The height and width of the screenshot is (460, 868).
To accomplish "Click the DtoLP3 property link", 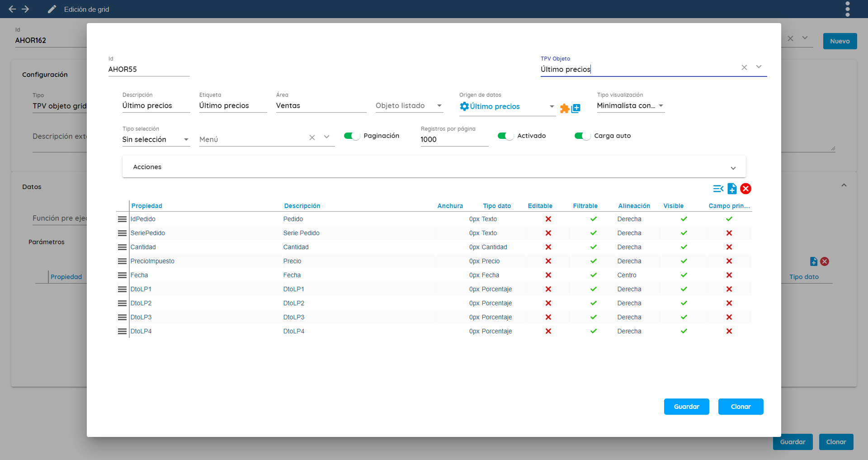I will coord(141,317).
